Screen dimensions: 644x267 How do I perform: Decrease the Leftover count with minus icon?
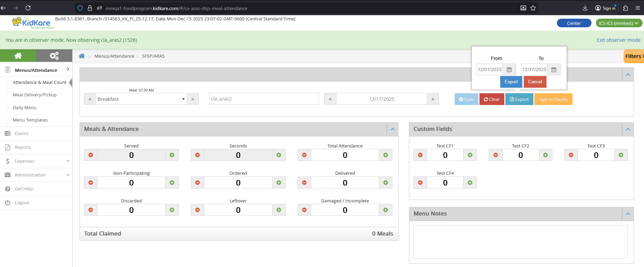(197, 210)
